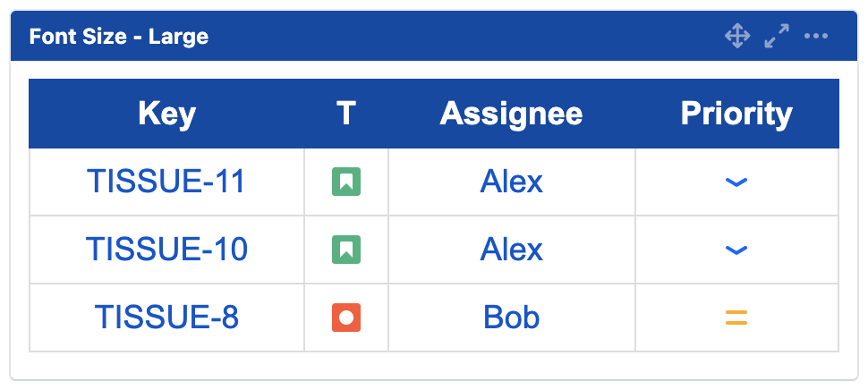The width and height of the screenshot is (868, 390).
Task: Sort table by Priority column header
Action: coord(736,114)
